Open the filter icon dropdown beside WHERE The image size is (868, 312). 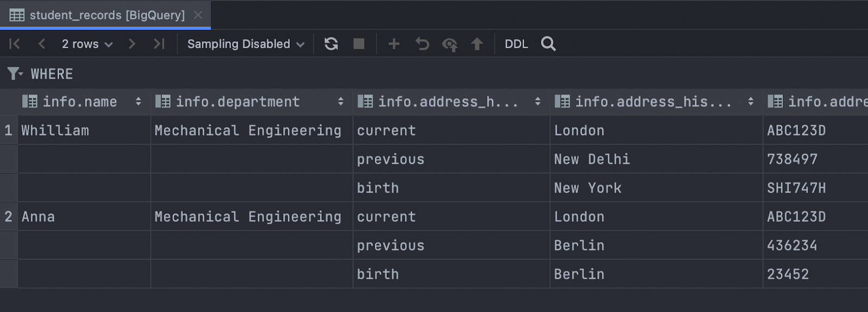point(15,73)
